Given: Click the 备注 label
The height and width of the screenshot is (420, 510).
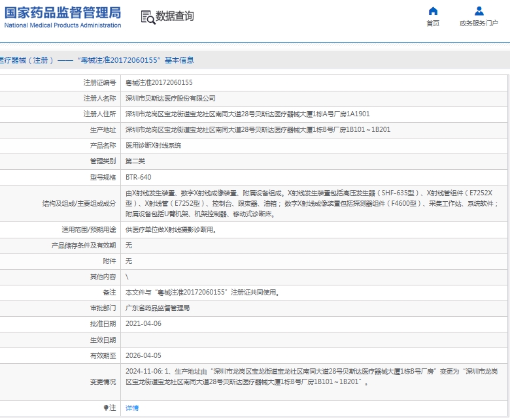Looking at the screenshot, I should [109, 293].
